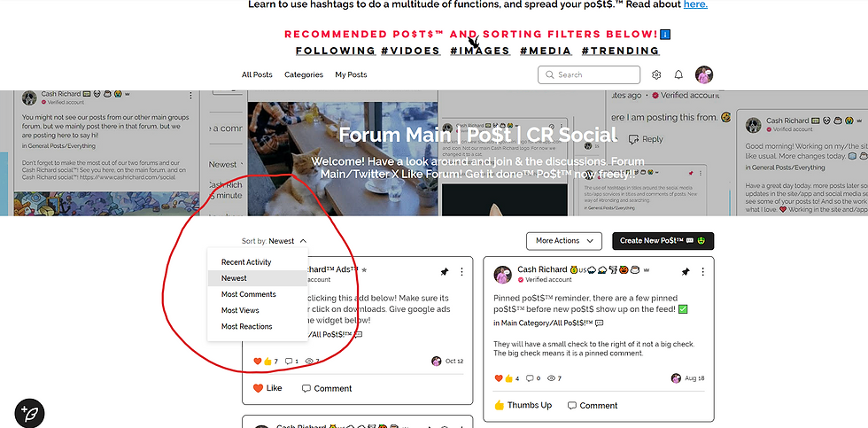
Task: Give Thumbs Up to Pinned reminder post
Action: pos(523,405)
